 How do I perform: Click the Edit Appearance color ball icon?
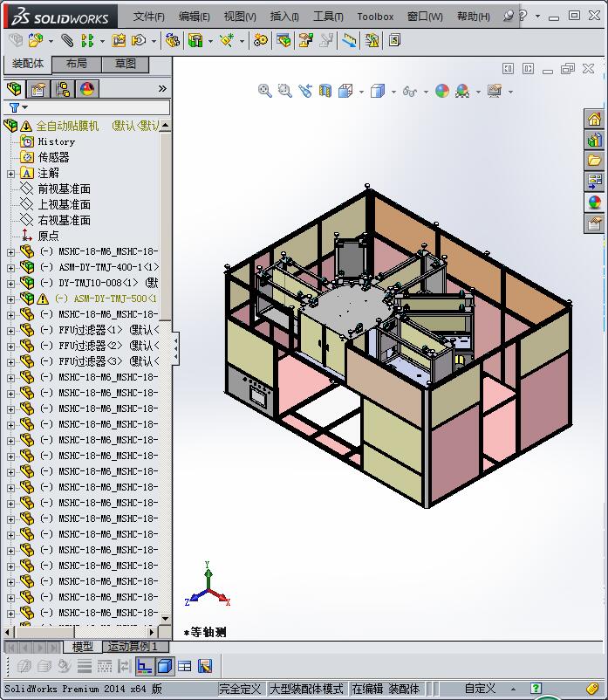coord(442,91)
